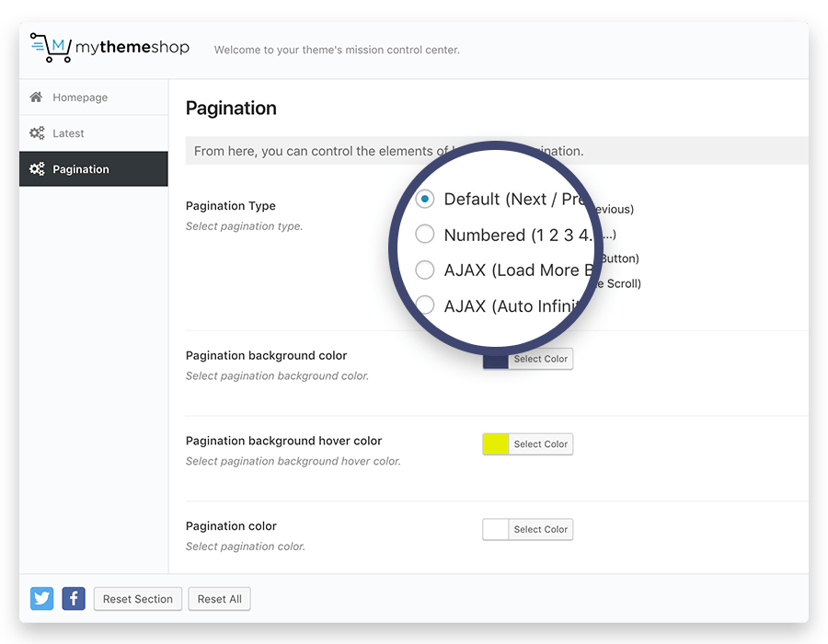
Task: Click the Homepage house icon
Action: click(x=36, y=98)
